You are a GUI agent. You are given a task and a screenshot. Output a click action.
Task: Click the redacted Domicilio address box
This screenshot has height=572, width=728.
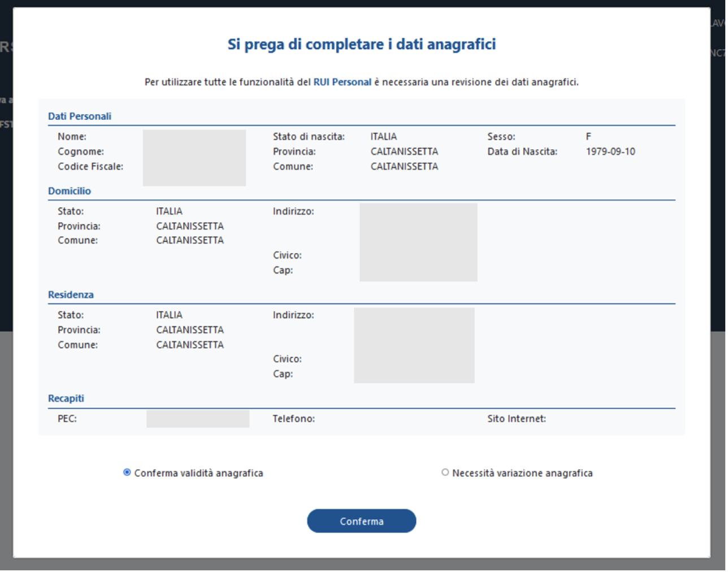click(x=418, y=242)
